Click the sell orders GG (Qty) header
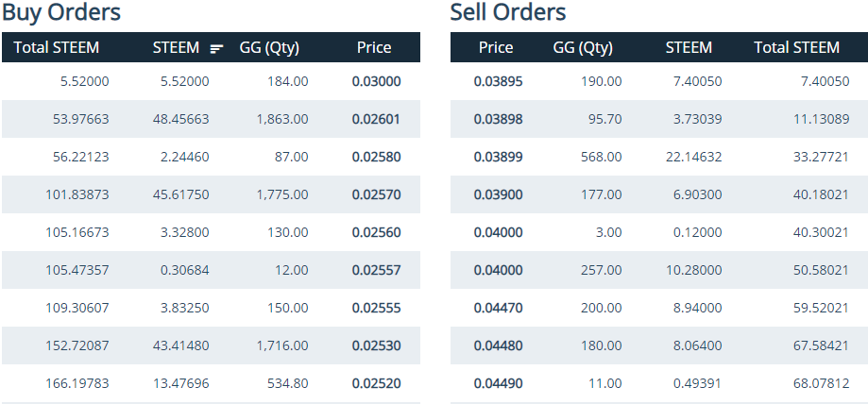The height and width of the screenshot is (404, 868). pyautogui.click(x=583, y=48)
